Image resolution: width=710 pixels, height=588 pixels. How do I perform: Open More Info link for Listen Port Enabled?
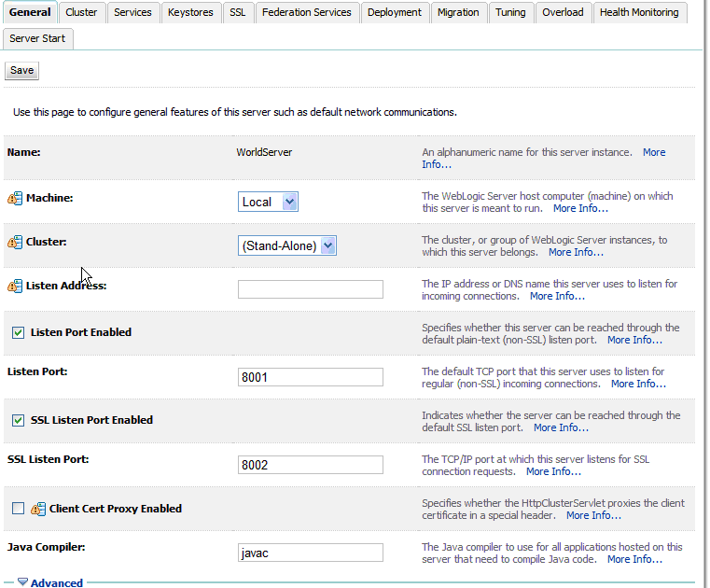634,341
